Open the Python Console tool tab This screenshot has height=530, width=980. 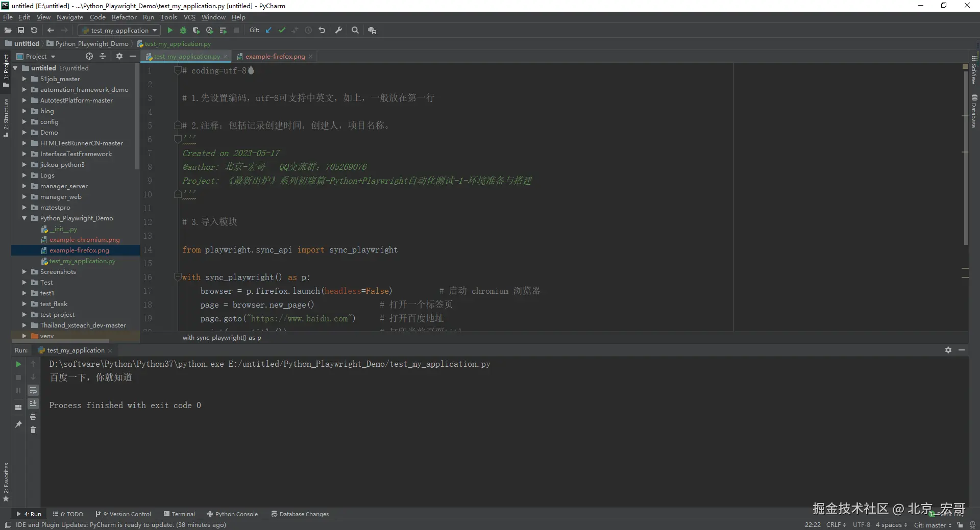pyautogui.click(x=232, y=514)
